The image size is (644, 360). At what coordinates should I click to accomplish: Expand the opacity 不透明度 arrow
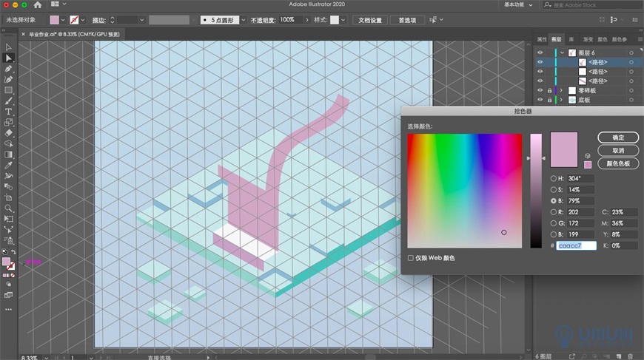306,20
